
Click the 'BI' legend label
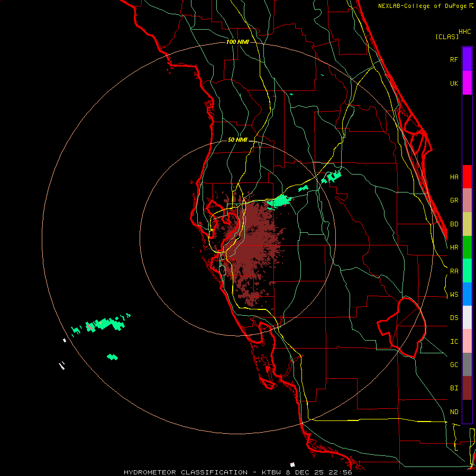pyautogui.click(x=454, y=388)
